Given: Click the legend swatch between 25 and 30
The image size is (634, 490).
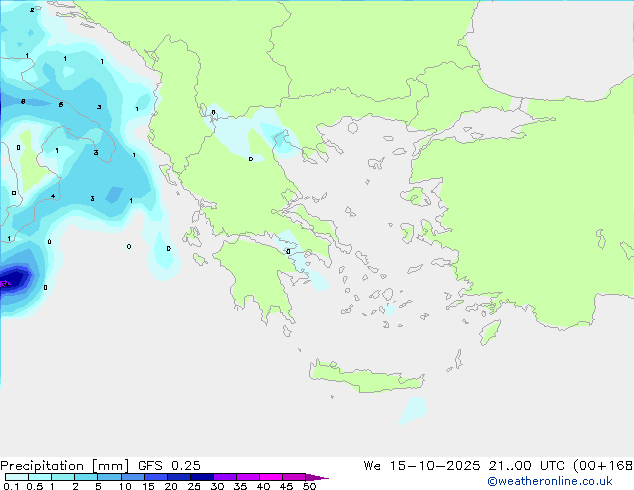Looking at the screenshot, I should (202, 477).
